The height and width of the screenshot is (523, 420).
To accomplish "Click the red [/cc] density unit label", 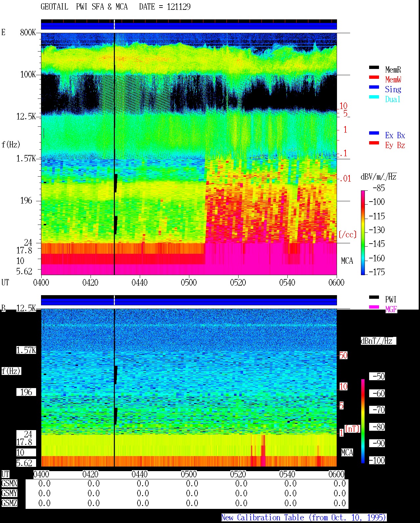I will pyautogui.click(x=347, y=234).
